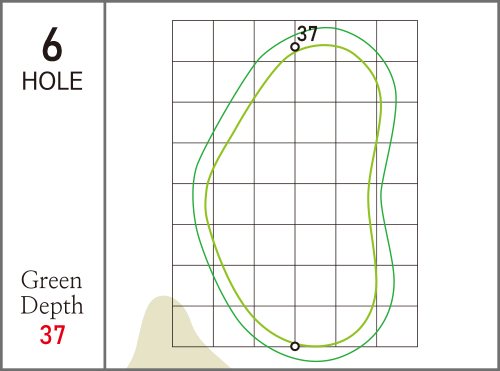Click the Green word in the left panel

(x=51, y=280)
